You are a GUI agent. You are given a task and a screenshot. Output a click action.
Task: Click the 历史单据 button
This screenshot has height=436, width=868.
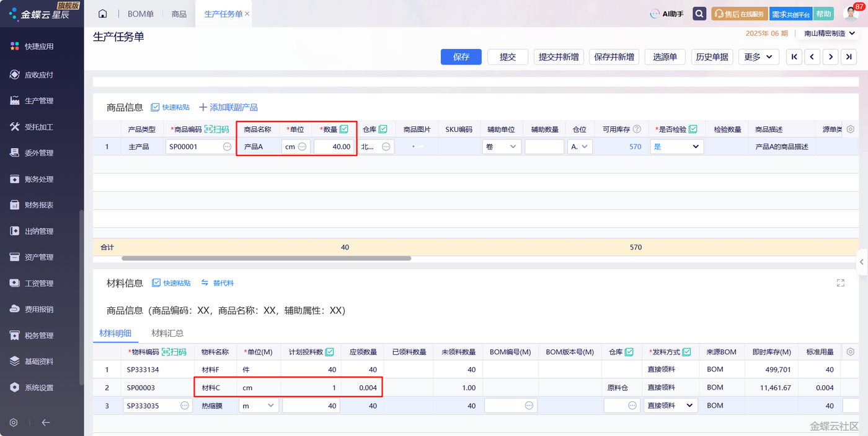pyautogui.click(x=712, y=57)
